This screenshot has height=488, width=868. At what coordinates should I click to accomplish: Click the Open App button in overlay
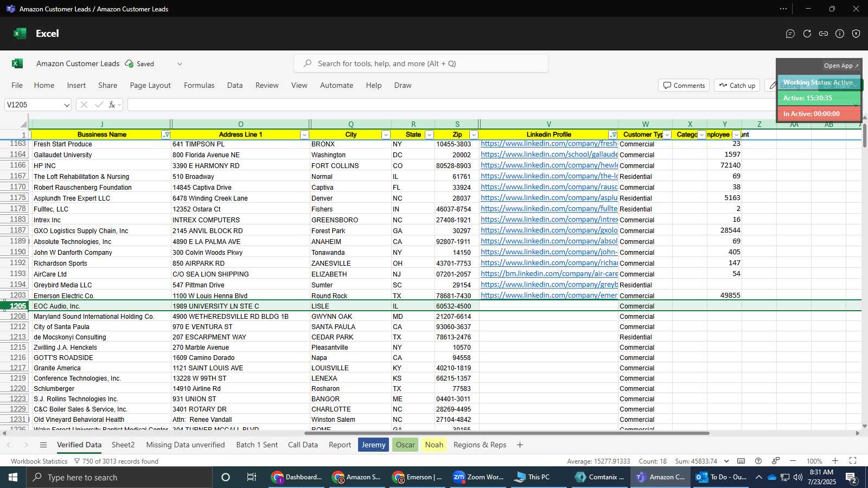pos(841,66)
